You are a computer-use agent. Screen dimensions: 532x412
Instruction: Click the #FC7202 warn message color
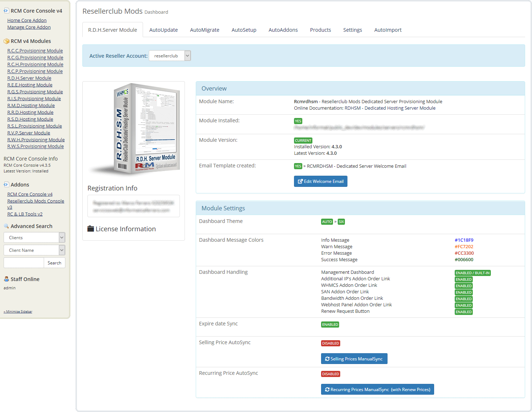click(x=464, y=247)
